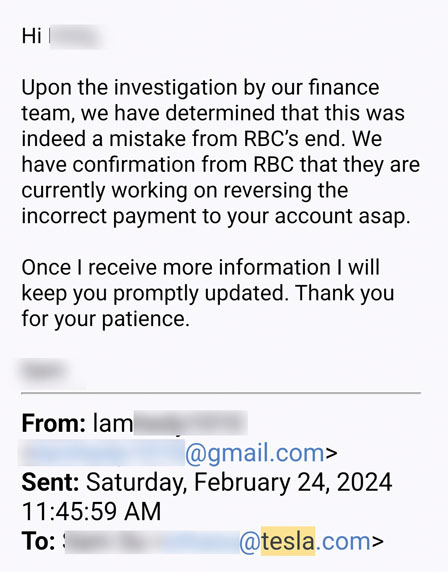Click the word "patience" ending the message
The height and width of the screenshot is (572, 448).
[x=145, y=319]
